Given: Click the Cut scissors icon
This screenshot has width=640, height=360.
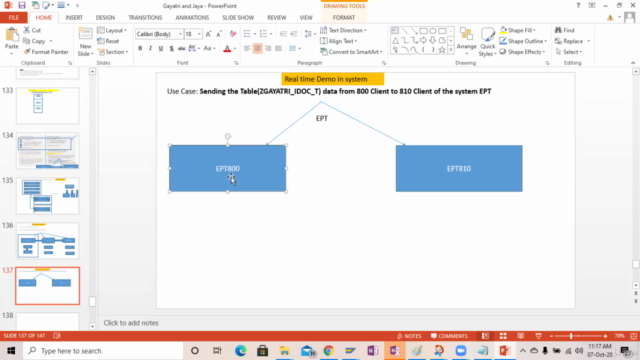Looking at the screenshot, I should [x=27, y=30].
